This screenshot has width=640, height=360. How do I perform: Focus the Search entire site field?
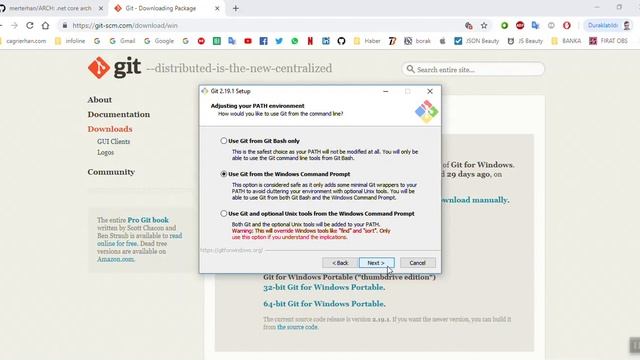tap(473, 69)
